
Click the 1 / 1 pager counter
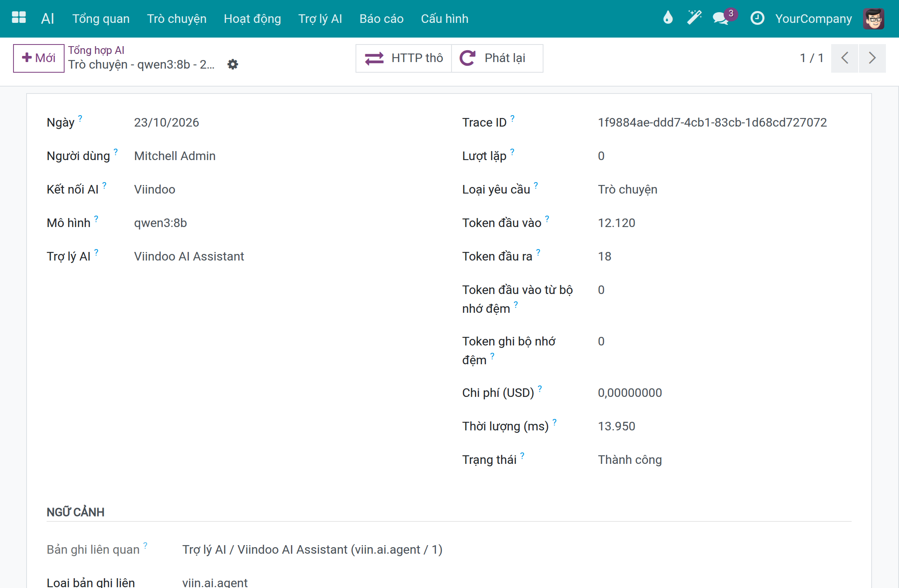(811, 58)
